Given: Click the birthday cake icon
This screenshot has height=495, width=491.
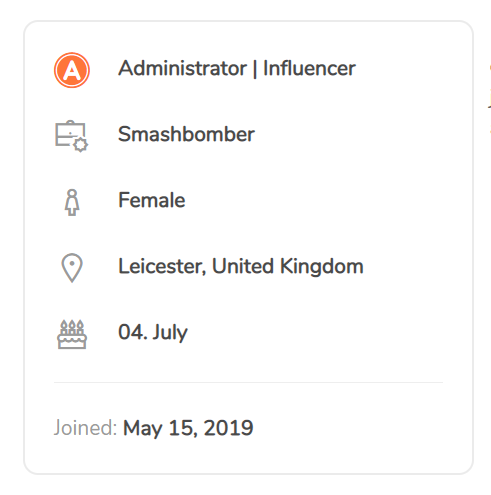Looking at the screenshot, I should pyautogui.click(x=72, y=334).
